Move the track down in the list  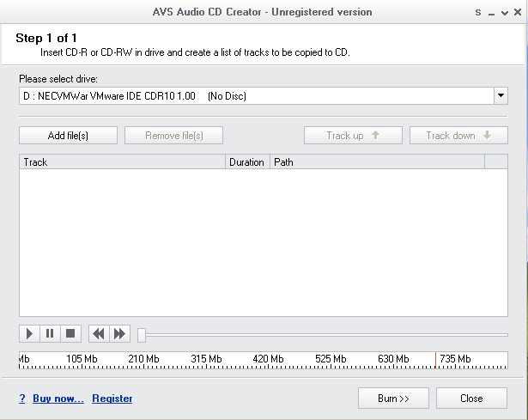point(458,136)
